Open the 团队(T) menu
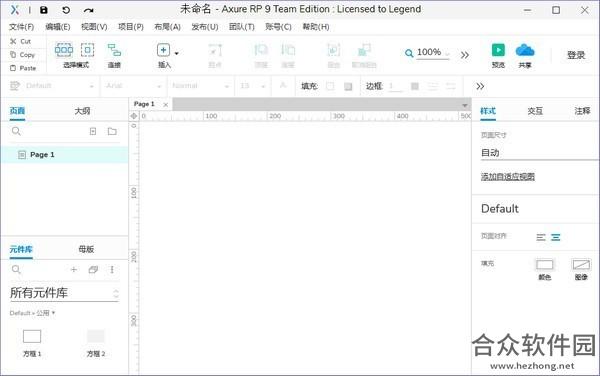The height and width of the screenshot is (376, 600). (x=241, y=27)
